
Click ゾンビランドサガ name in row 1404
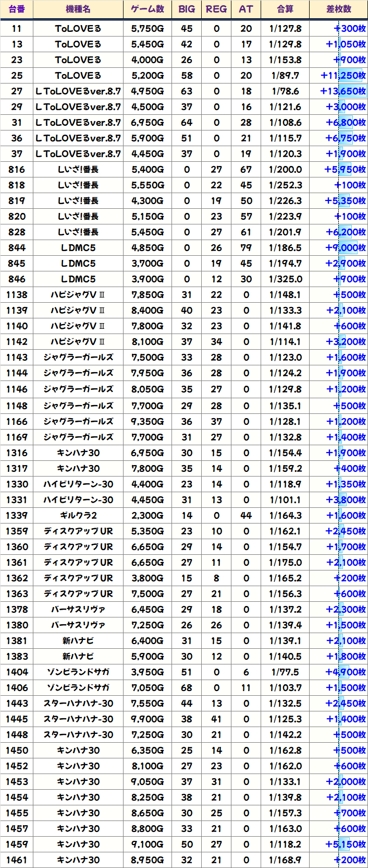(78, 672)
